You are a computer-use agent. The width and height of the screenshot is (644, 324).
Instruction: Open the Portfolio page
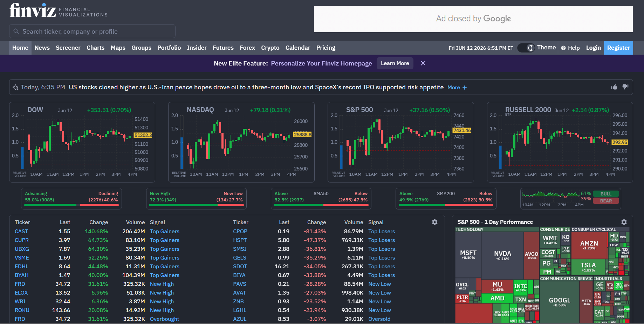[x=169, y=48]
